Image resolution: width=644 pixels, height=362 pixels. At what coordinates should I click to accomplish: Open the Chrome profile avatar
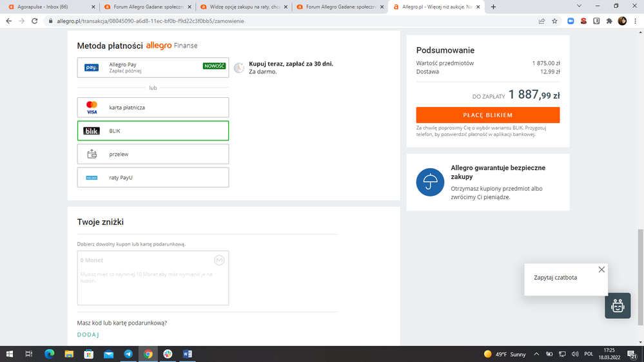(x=622, y=21)
